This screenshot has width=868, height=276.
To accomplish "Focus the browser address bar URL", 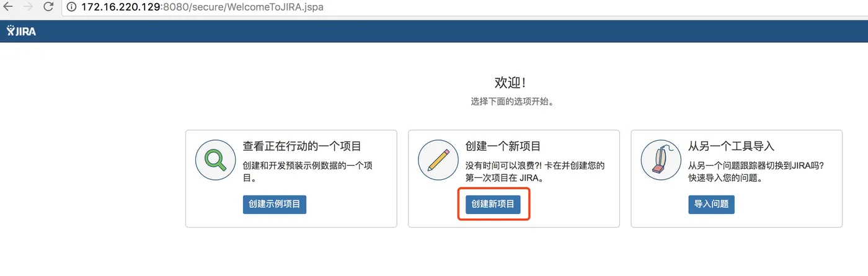I will (x=202, y=8).
